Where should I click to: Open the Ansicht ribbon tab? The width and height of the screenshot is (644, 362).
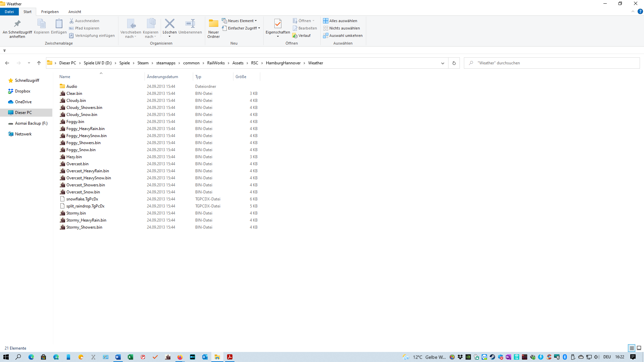74,12
